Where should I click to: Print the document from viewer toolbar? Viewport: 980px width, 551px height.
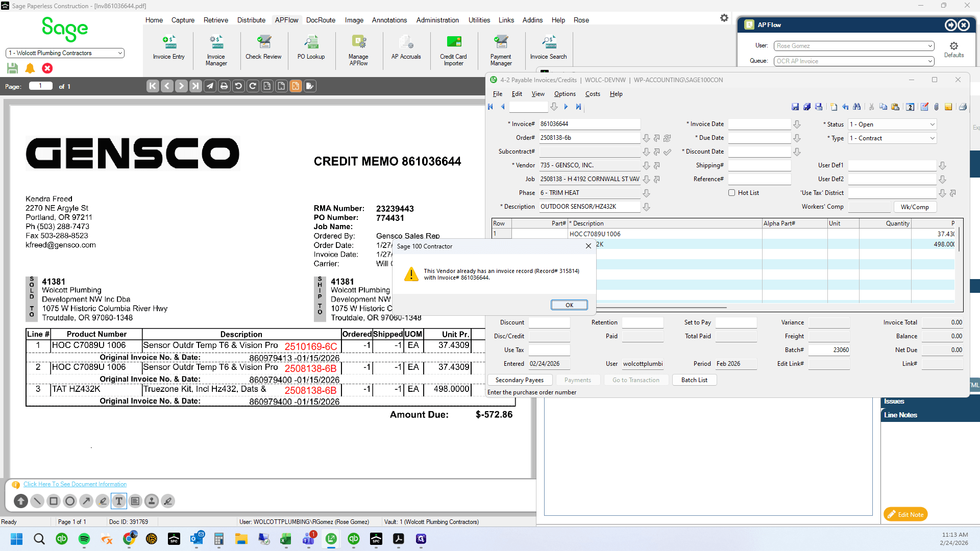pos(224,86)
